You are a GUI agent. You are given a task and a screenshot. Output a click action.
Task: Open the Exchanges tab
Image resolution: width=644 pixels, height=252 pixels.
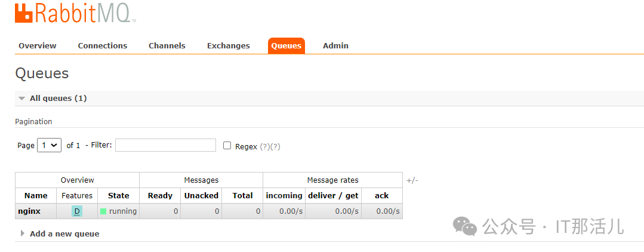[229, 46]
